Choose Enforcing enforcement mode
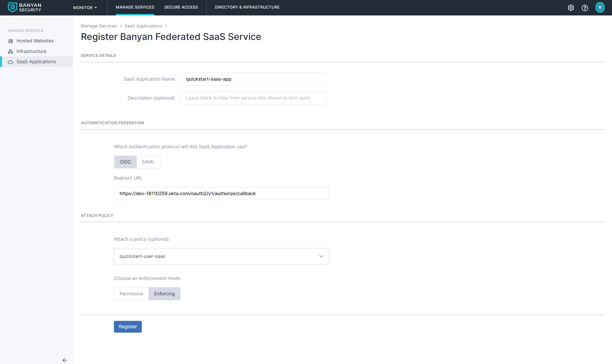The image size is (612, 364). coord(164,294)
